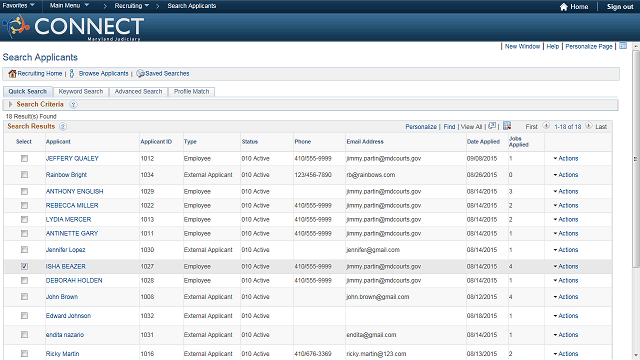Click the page vertical scrollbar
Image resolution: width=640 pixels, height=360 pixels.
[x=636, y=200]
